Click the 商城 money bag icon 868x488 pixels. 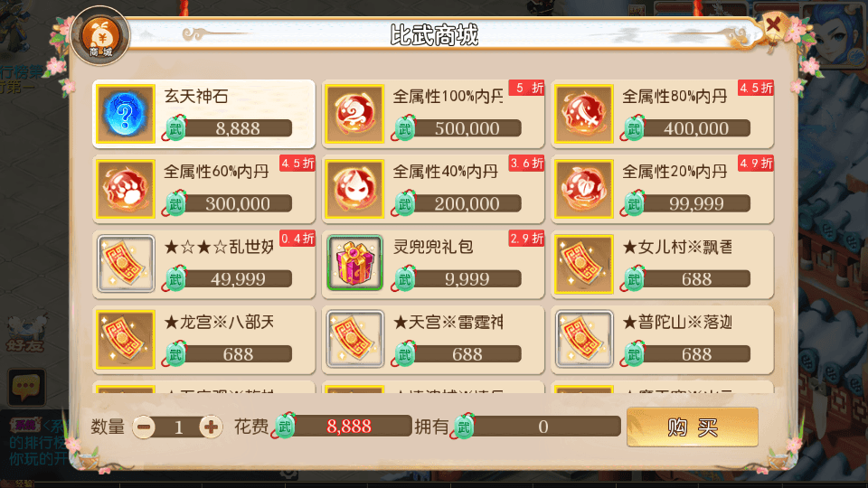click(x=100, y=36)
